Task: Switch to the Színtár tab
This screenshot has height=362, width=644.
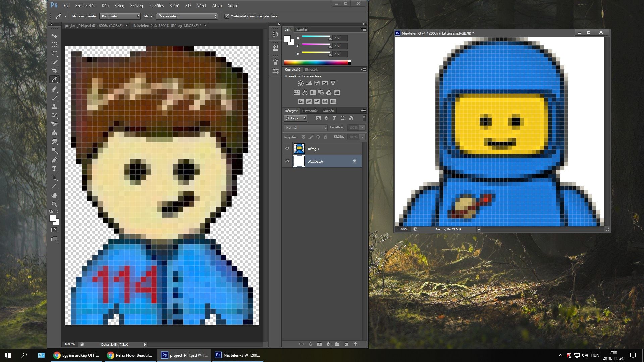Action: 302,29
